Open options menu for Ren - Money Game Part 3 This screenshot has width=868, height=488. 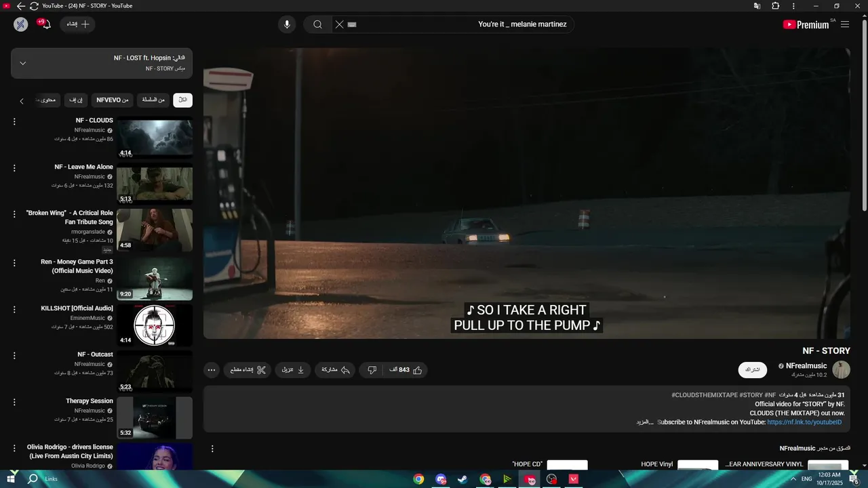(14, 263)
